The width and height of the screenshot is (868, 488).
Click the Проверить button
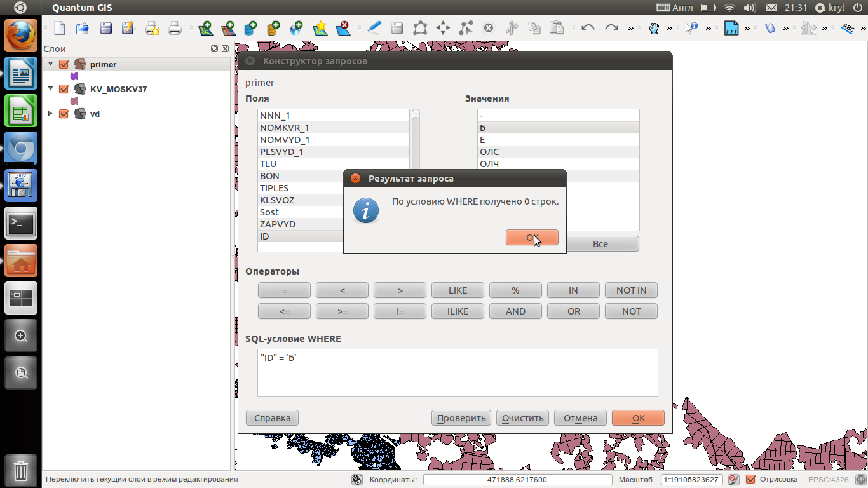(461, 417)
